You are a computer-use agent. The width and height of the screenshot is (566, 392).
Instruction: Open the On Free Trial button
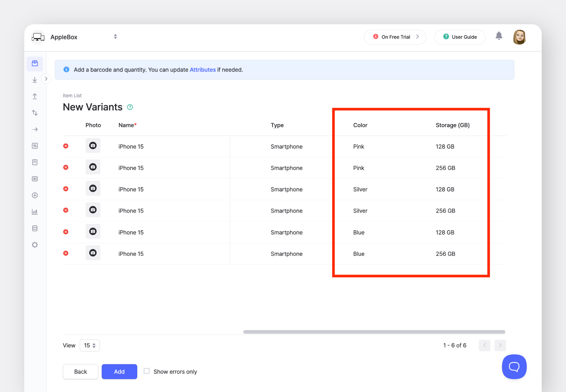395,37
